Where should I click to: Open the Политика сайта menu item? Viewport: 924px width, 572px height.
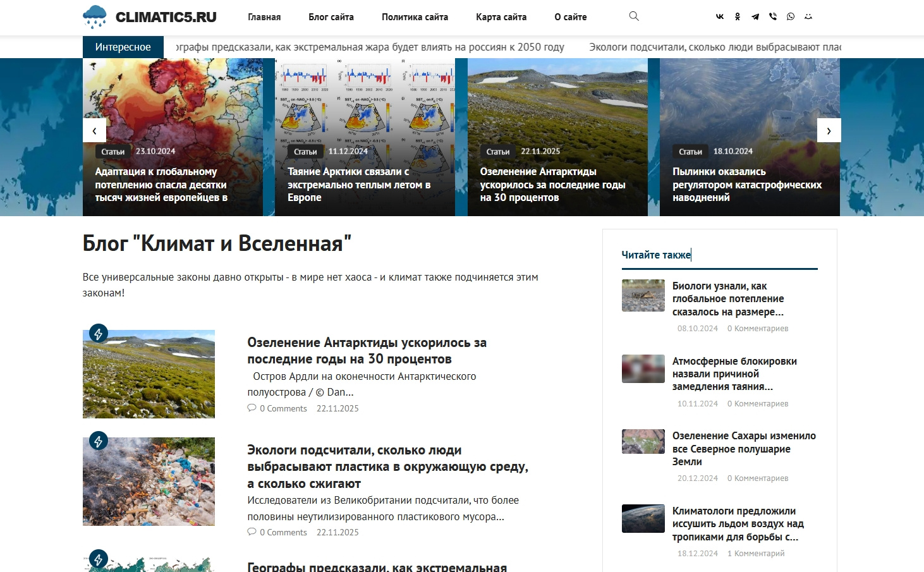click(x=415, y=17)
